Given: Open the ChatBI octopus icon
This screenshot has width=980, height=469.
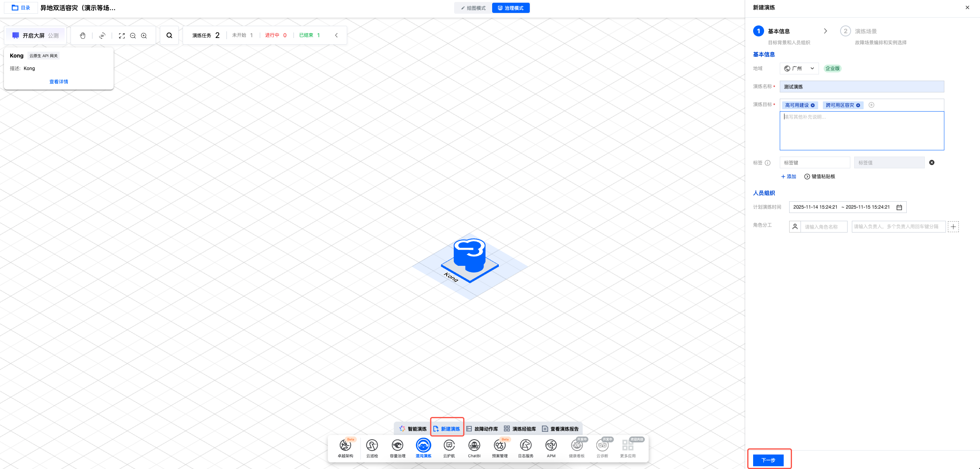Looking at the screenshot, I should (474, 446).
